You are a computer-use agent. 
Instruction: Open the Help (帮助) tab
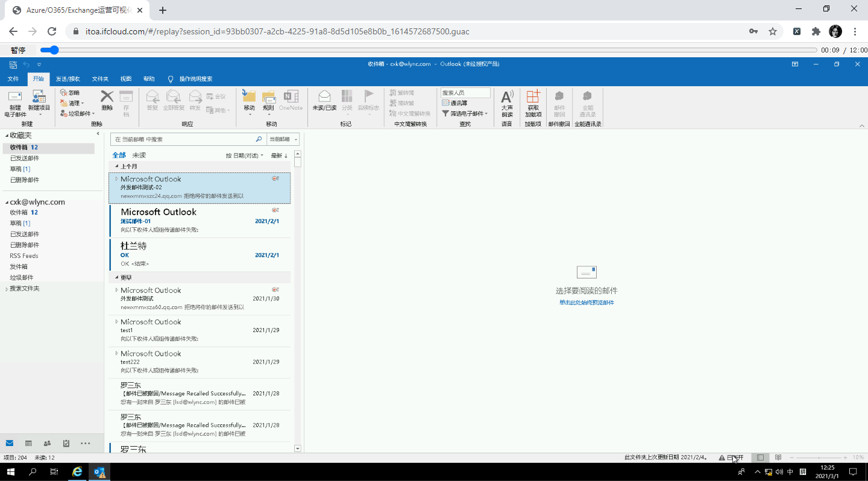(149, 79)
